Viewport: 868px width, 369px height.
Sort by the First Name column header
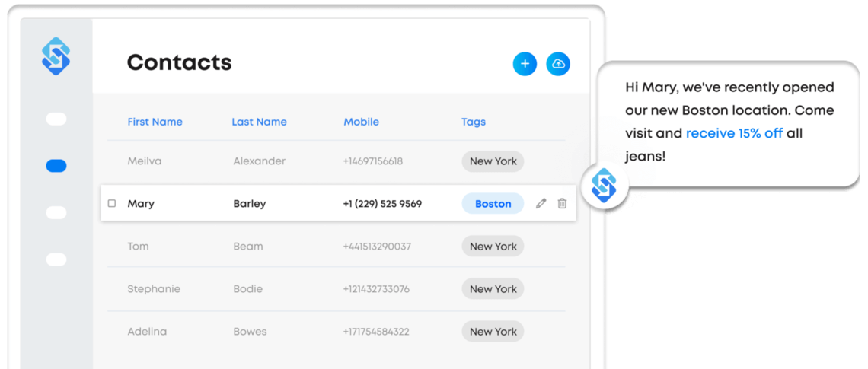[155, 122]
